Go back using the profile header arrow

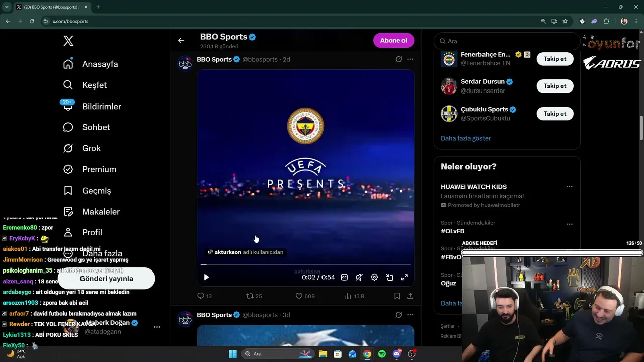181,41
